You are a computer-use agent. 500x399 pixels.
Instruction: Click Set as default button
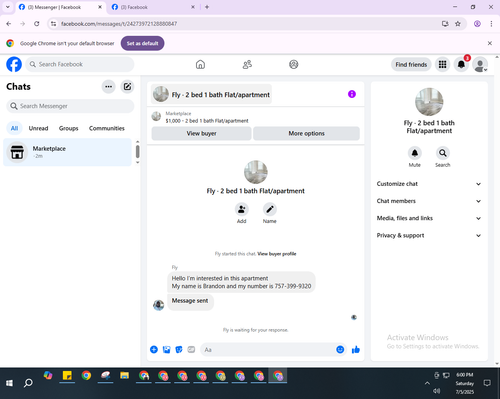142,43
